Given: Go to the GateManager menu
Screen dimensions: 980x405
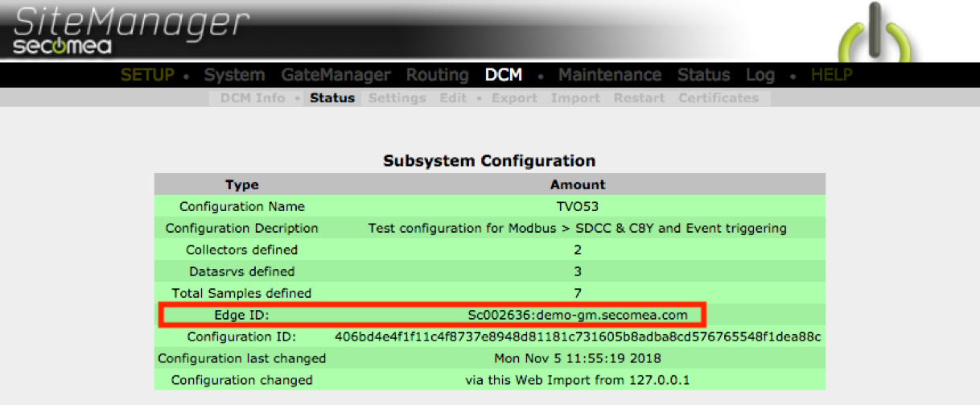Looking at the screenshot, I should coord(336,75).
